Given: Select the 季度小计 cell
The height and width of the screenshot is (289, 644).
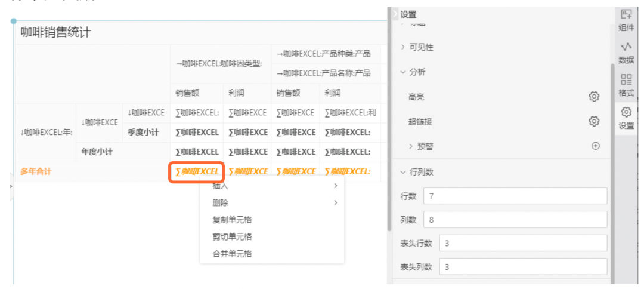Looking at the screenshot, I should [x=146, y=133].
